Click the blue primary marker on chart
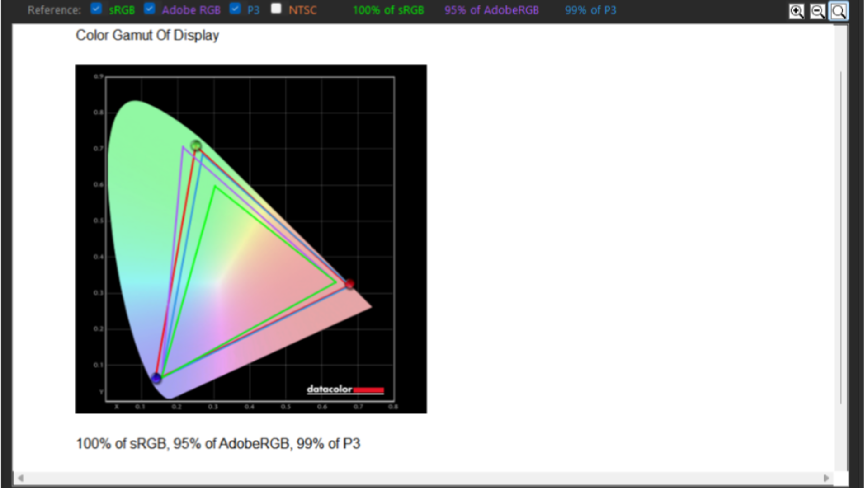The width and height of the screenshot is (868, 488). pos(156,378)
